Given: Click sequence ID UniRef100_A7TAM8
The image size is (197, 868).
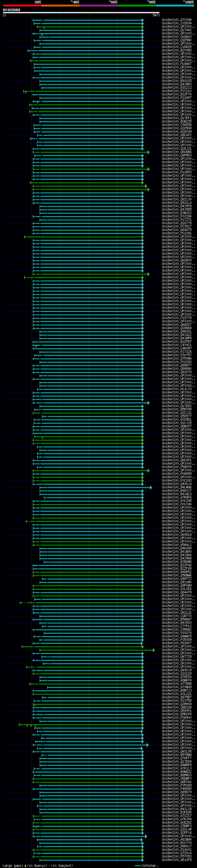Looking at the screenshot, I should click(x=177, y=684).
